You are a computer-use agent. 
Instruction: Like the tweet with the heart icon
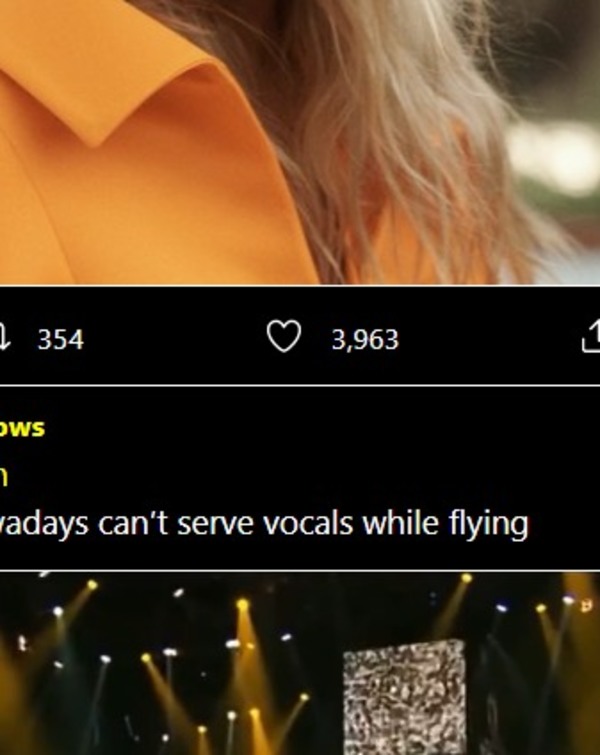pyautogui.click(x=283, y=338)
